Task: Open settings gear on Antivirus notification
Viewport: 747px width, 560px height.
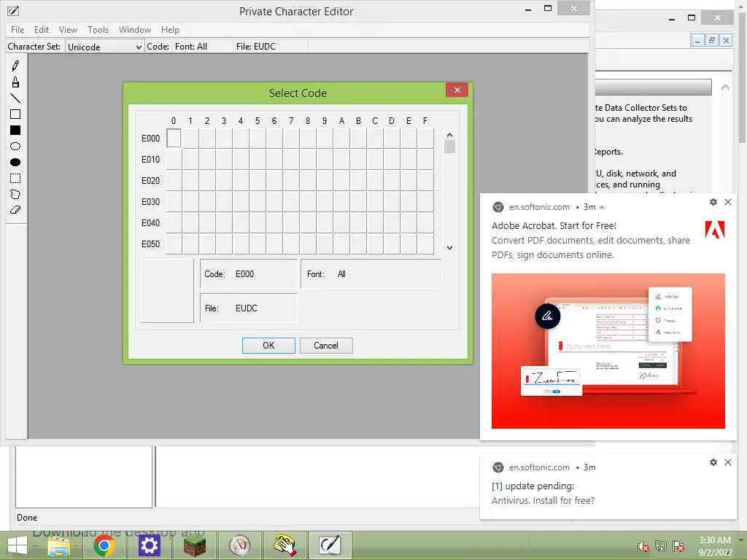Action: pos(713,462)
